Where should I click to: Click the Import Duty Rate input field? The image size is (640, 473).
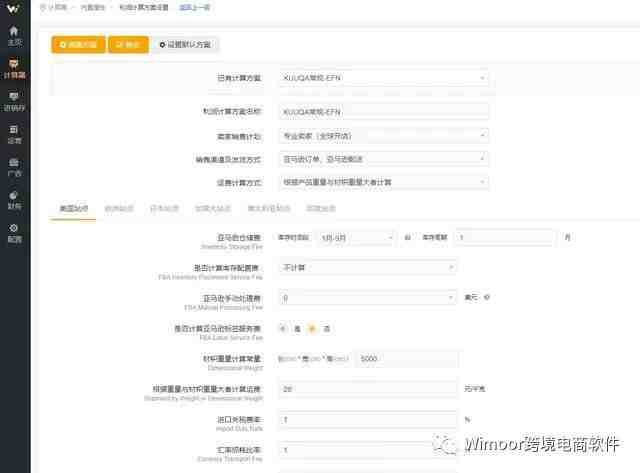click(x=367, y=420)
